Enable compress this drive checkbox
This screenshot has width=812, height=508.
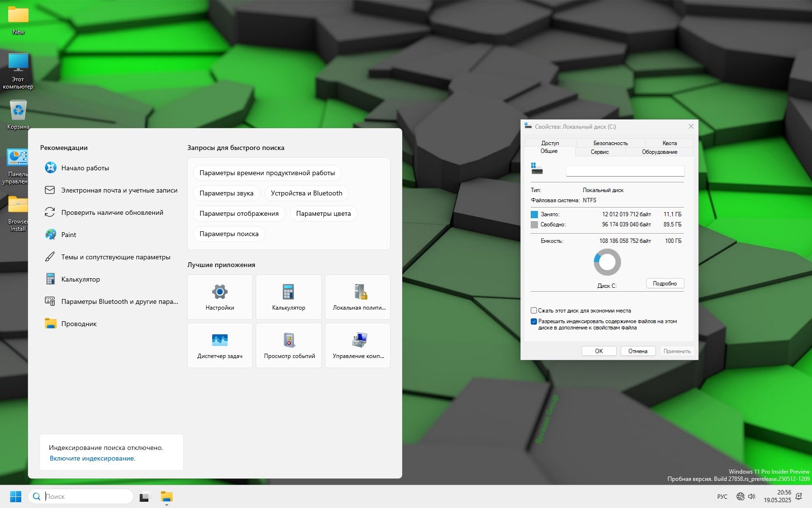click(534, 311)
